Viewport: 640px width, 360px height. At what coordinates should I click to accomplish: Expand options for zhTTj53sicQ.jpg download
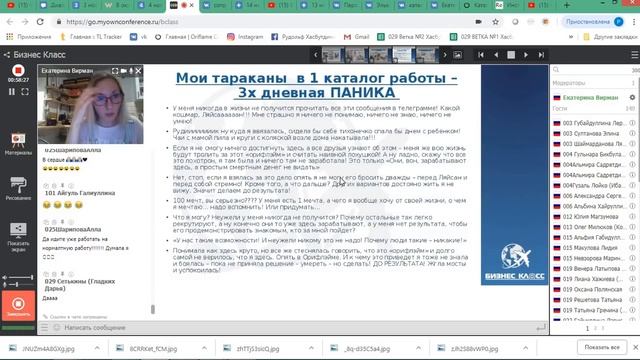coord(311,348)
